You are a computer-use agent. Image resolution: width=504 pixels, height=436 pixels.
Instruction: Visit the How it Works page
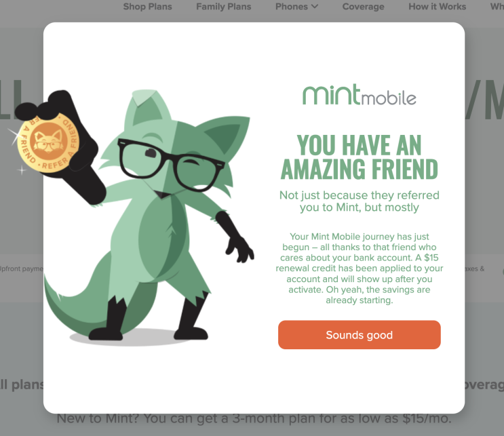pyautogui.click(x=437, y=6)
